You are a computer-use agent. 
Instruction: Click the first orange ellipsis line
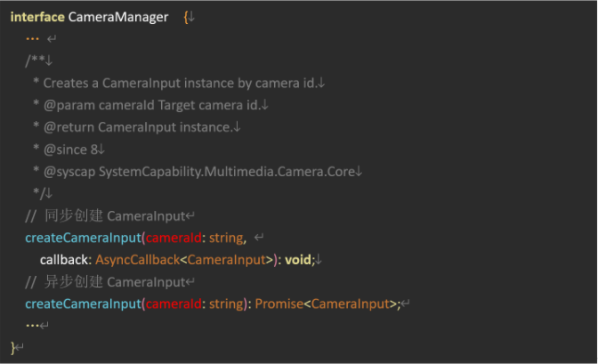[32, 38]
